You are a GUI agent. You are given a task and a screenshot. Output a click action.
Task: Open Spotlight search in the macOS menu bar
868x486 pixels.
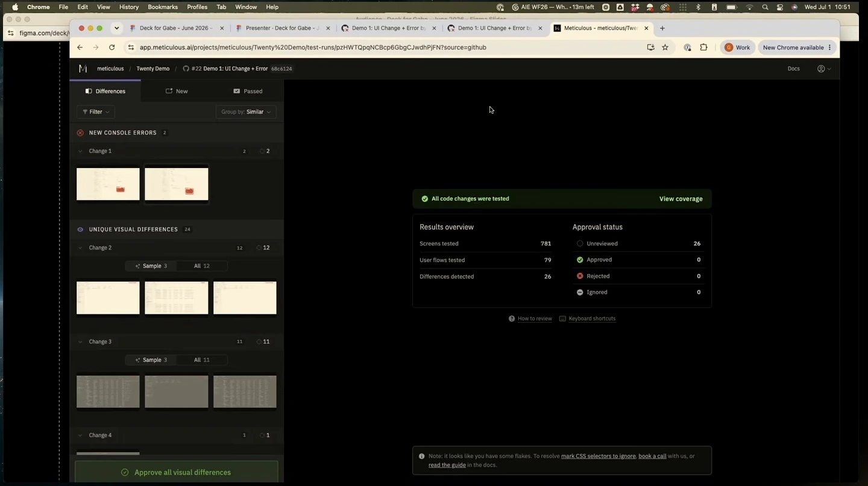pyautogui.click(x=765, y=7)
